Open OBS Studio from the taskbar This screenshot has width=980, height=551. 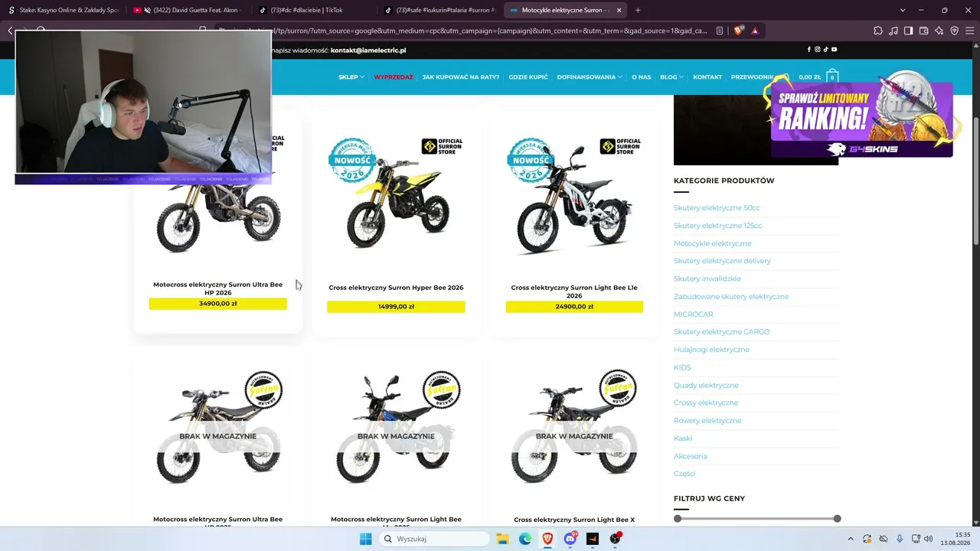pos(616,539)
